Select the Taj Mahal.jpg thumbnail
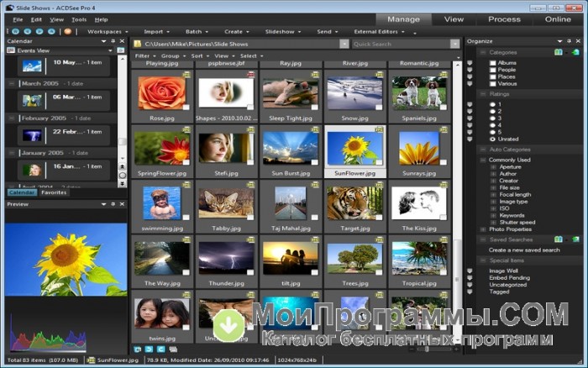The width and height of the screenshot is (588, 368). (291, 207)
